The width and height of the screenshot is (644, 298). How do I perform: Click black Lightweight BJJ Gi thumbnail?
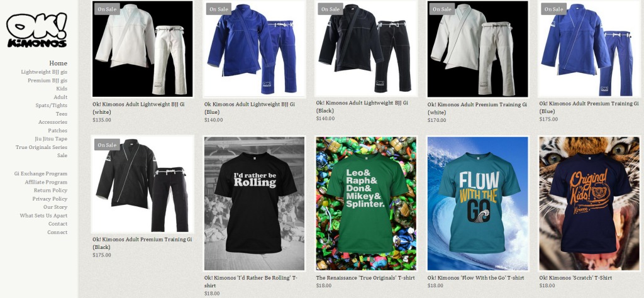pos(366,49)
